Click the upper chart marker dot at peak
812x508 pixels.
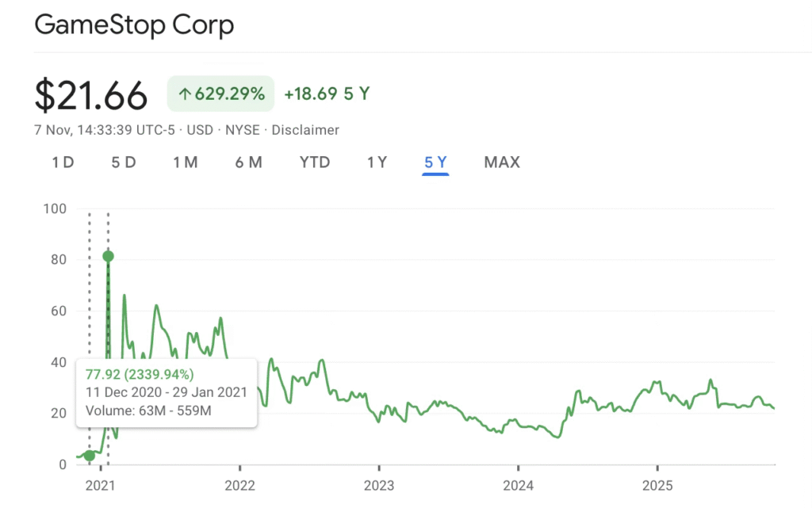click(108, 256)
